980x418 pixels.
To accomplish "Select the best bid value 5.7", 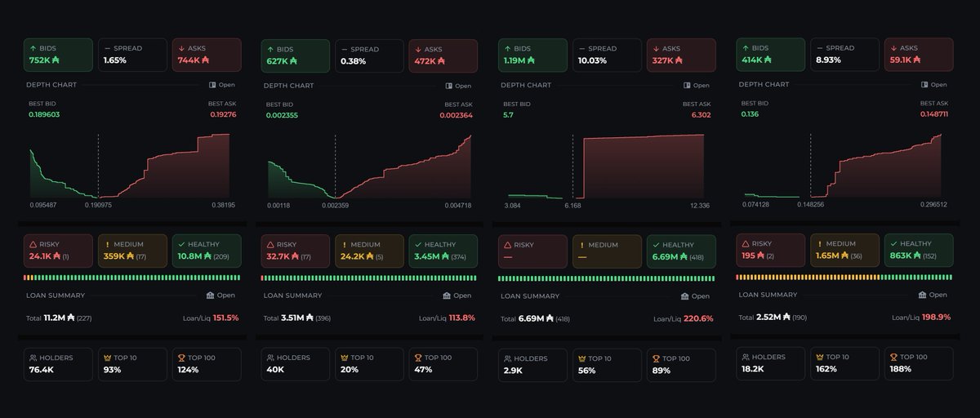I will pyautogui.click(x=508, y=115).
